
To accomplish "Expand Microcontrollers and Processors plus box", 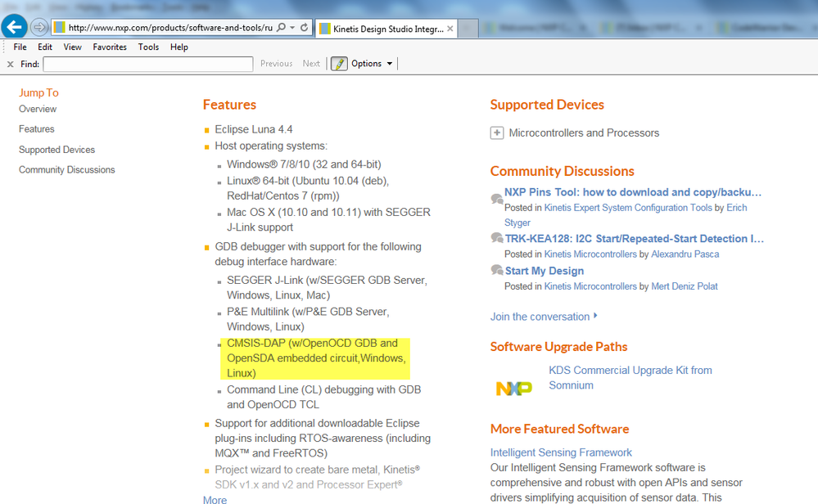I will [497, 133].
